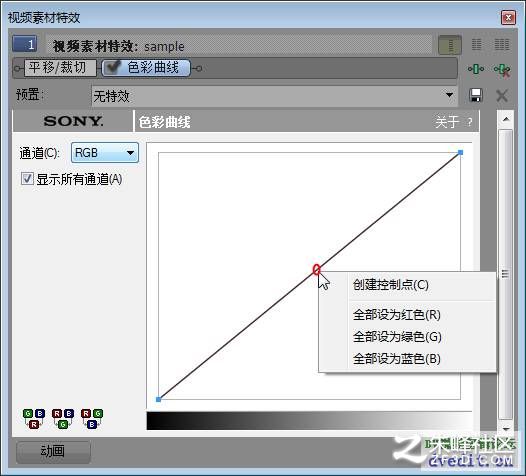
Task: Choose 全部设为蓝色(B) menu entry
Action: [x=397, y=359]
